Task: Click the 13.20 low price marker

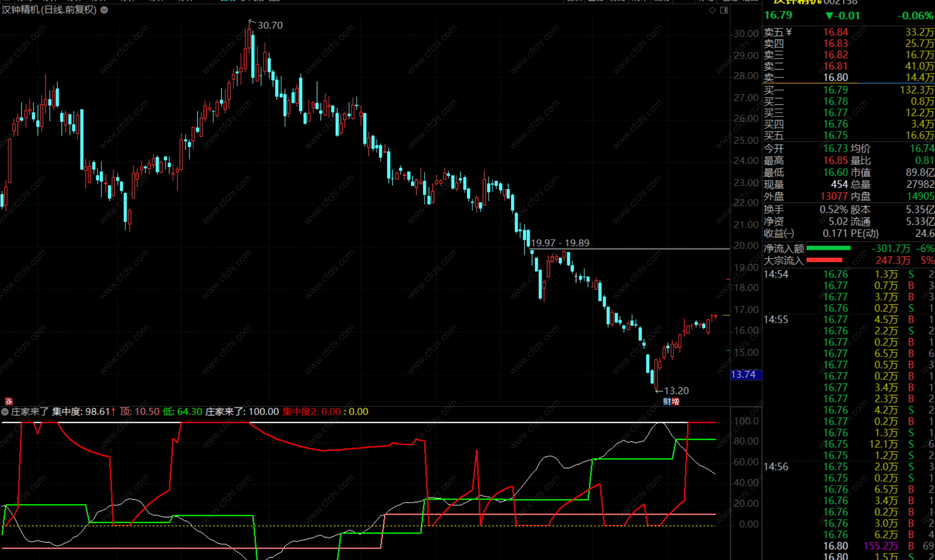Action: coord(676,391)
